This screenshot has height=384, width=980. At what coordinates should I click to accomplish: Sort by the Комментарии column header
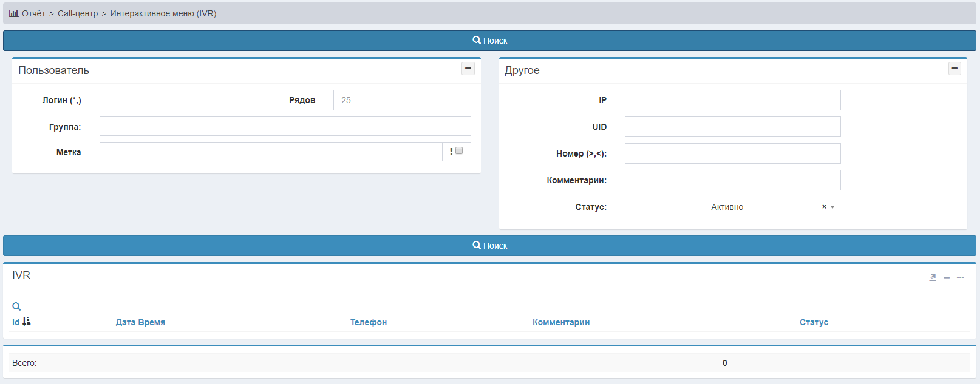pyautogui.click(x=561, y=322)
